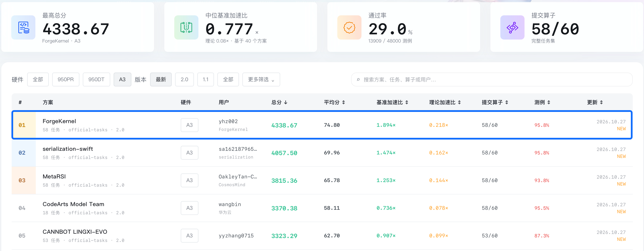
Task: Filter hardware by 950PR
Action: pos(66,79)
